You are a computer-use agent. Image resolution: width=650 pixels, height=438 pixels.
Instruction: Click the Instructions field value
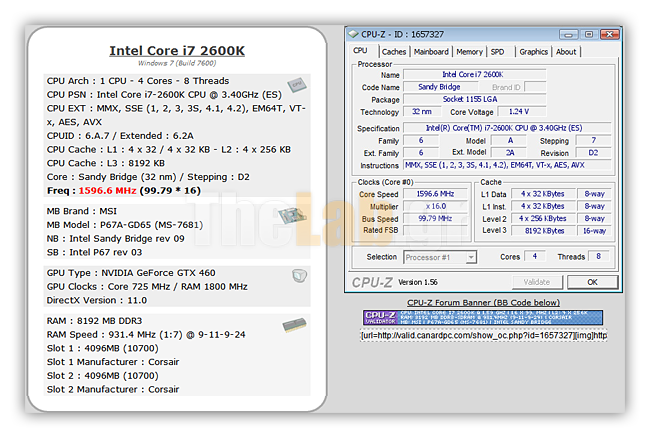(507, 165)
